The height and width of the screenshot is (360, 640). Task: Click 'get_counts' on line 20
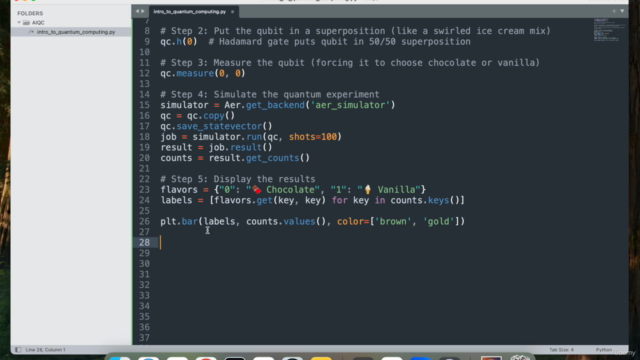coord(273,158)
